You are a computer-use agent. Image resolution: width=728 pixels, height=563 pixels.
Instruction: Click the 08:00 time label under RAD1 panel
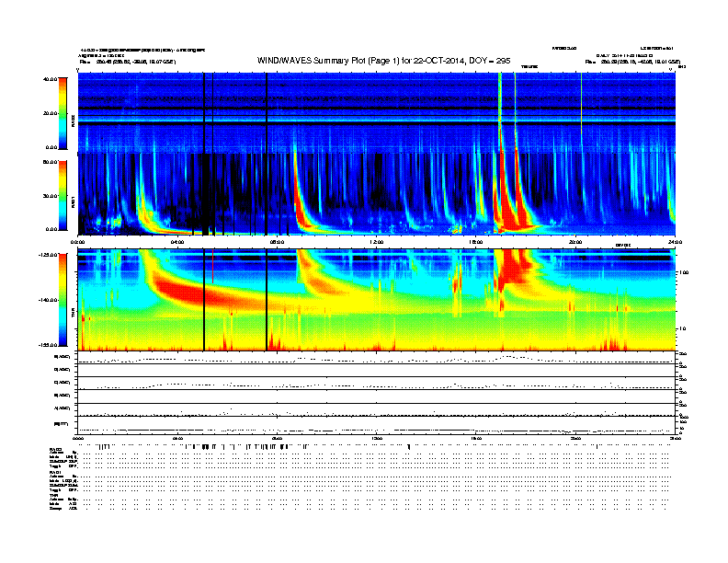pos(277,242)
